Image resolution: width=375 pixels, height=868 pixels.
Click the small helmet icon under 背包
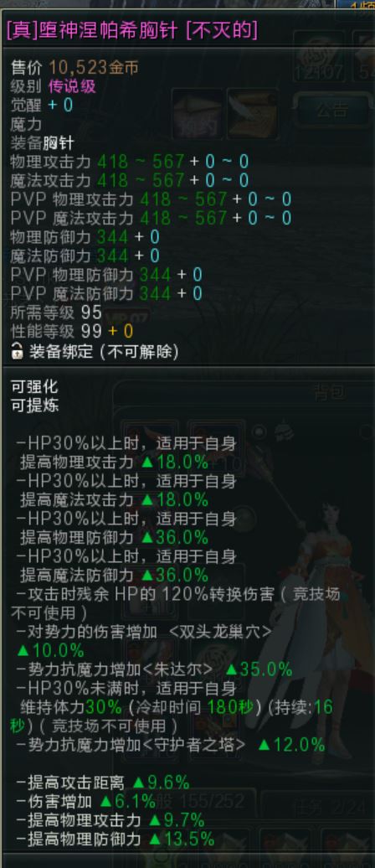(x=283, y=431)
